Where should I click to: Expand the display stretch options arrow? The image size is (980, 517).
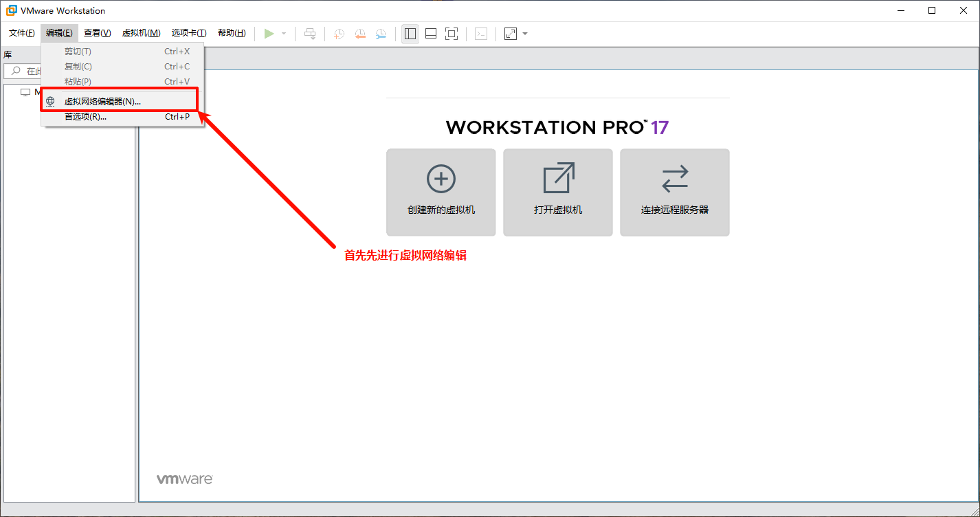(x=525, y=34)
